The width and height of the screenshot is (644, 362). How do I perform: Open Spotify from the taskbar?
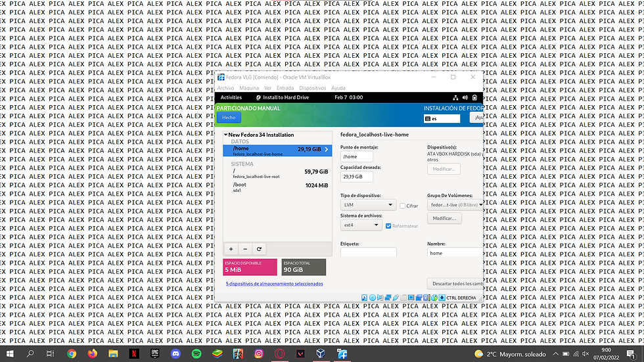[x=196, y=354]
